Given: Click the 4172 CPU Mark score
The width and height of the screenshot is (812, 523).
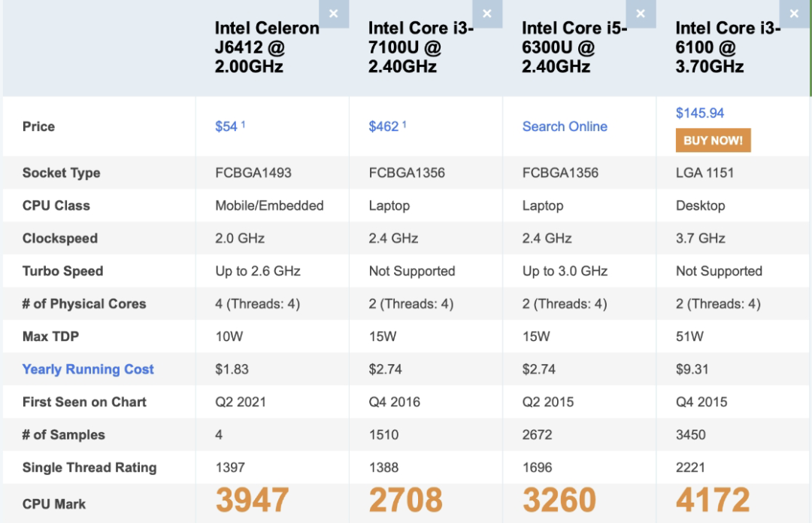Looking at the screenshot, I should click(713, 500).
